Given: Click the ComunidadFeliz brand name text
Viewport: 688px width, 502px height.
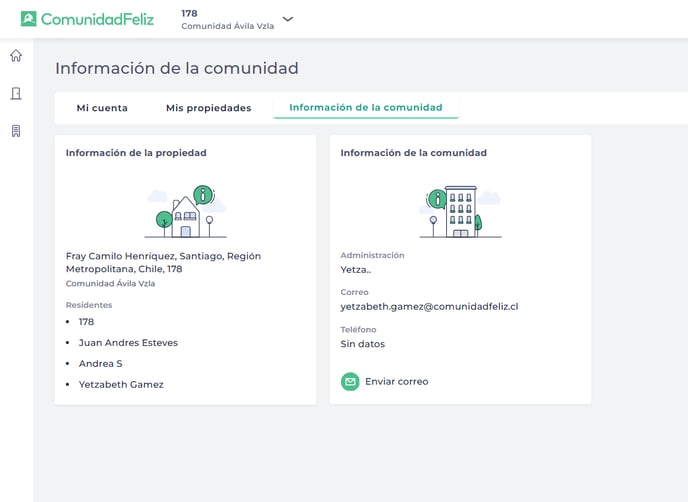Looking at the screenshot, I should 97,19.
